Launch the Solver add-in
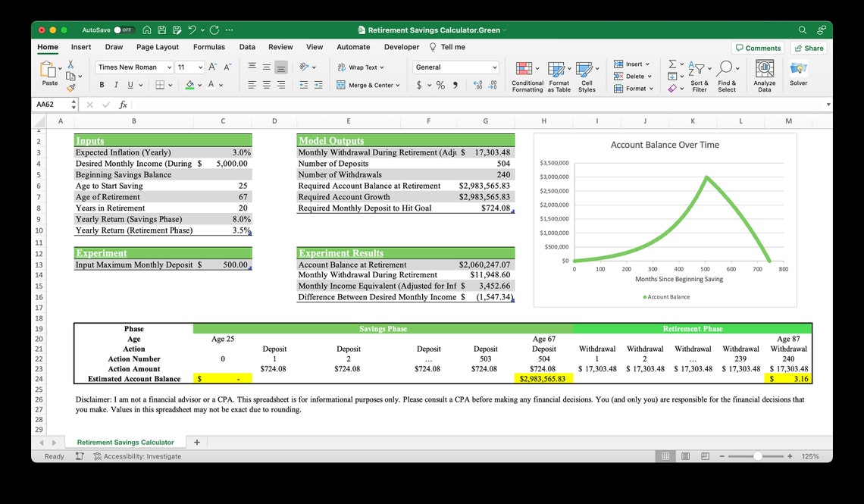The width and height of the screenshot is (864, 504). (798, 74)
